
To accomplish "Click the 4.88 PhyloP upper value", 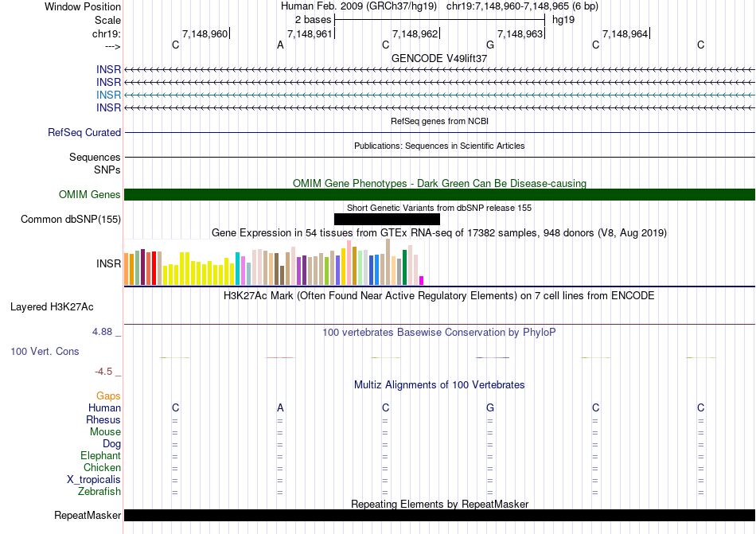I will pyautogui.click(x=102, y=332).
